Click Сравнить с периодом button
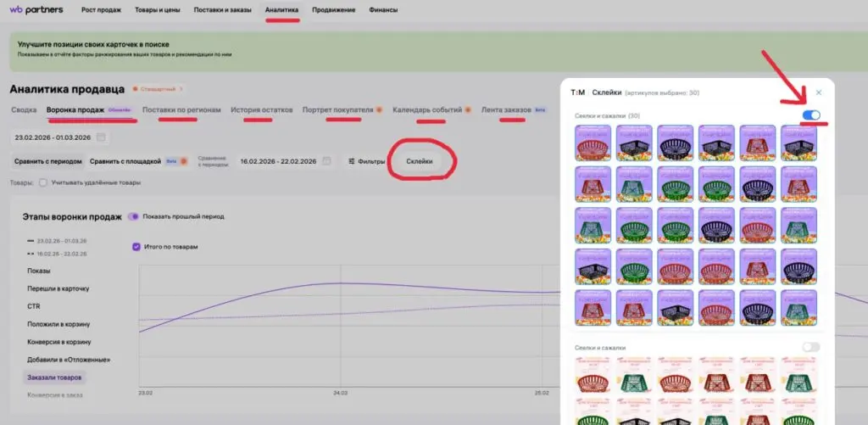 (48, 161)
